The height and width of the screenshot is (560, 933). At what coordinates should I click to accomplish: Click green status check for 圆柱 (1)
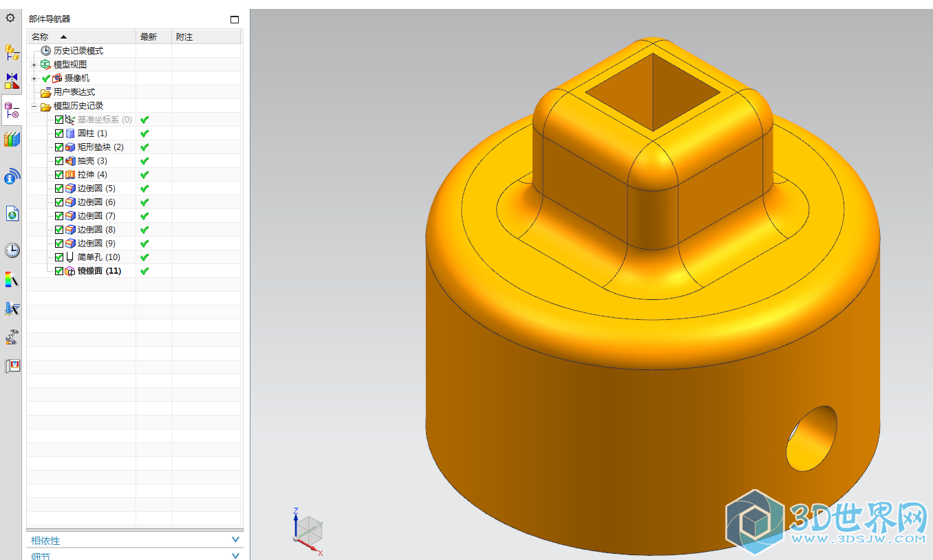[144, 133]
